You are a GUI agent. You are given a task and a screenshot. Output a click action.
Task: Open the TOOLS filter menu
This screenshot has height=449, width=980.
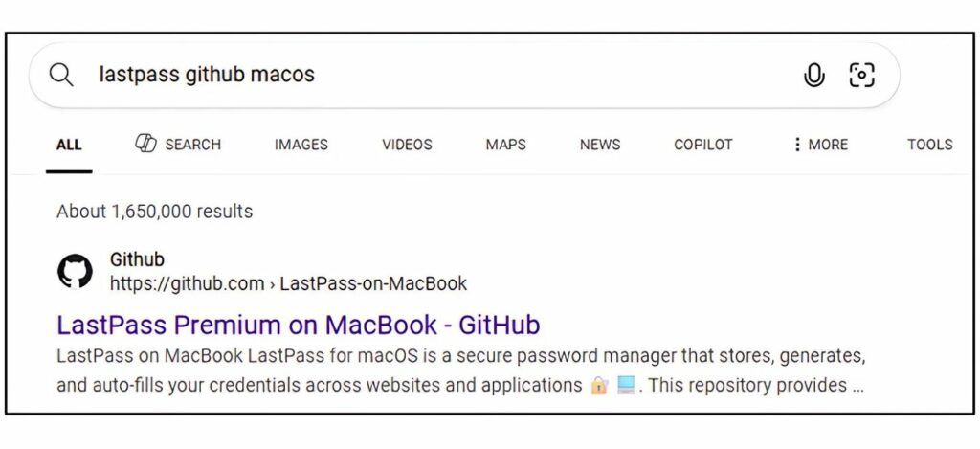[x=930, y=145]
